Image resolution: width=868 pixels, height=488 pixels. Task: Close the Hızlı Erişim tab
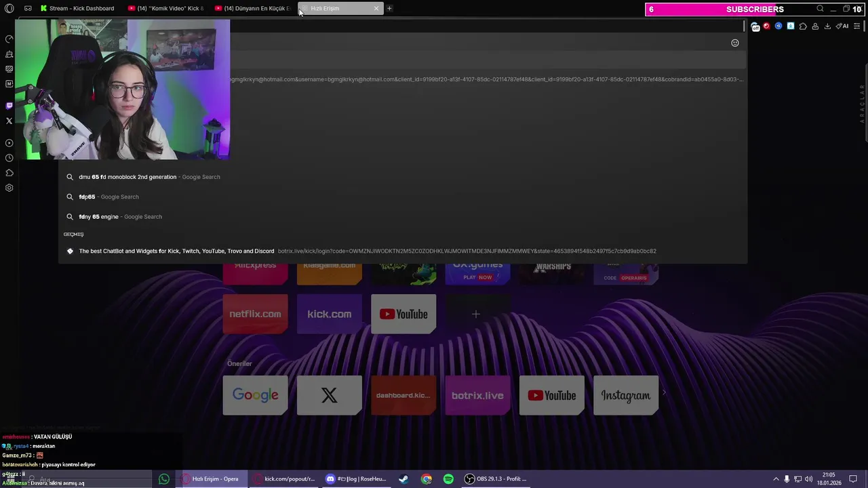pos(376,8)
